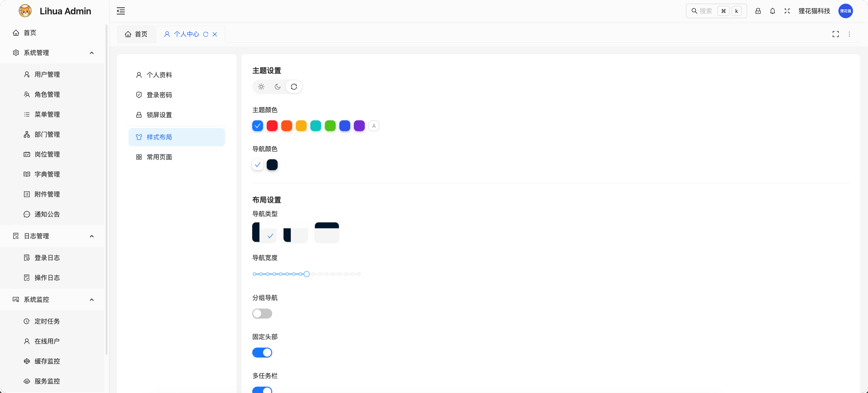Click the 导航宽度 slider handle
The height and width of the screenshot is (393, 868).
pyautogui.click(x=307, y=274)
